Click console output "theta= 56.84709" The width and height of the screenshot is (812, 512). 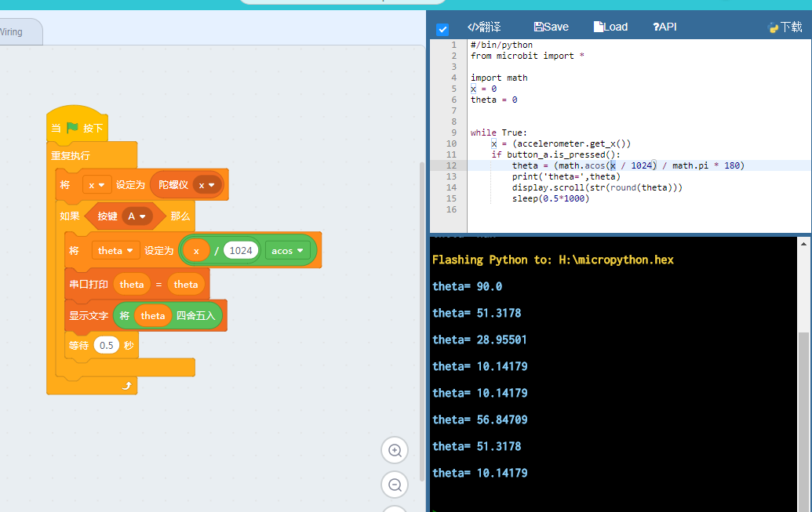coord(479,419)
